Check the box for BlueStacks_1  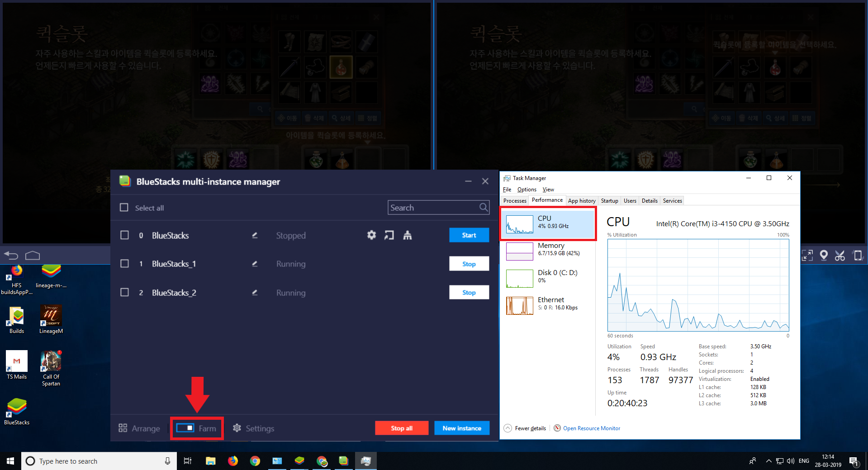pyautogui.click(x=124, y=264)
